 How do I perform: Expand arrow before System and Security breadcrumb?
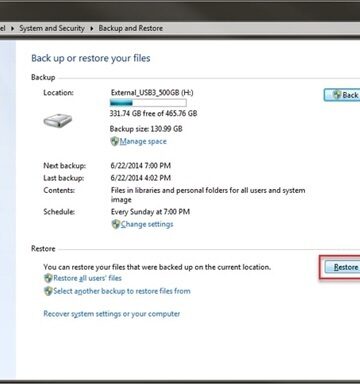(x=13, y=29)
